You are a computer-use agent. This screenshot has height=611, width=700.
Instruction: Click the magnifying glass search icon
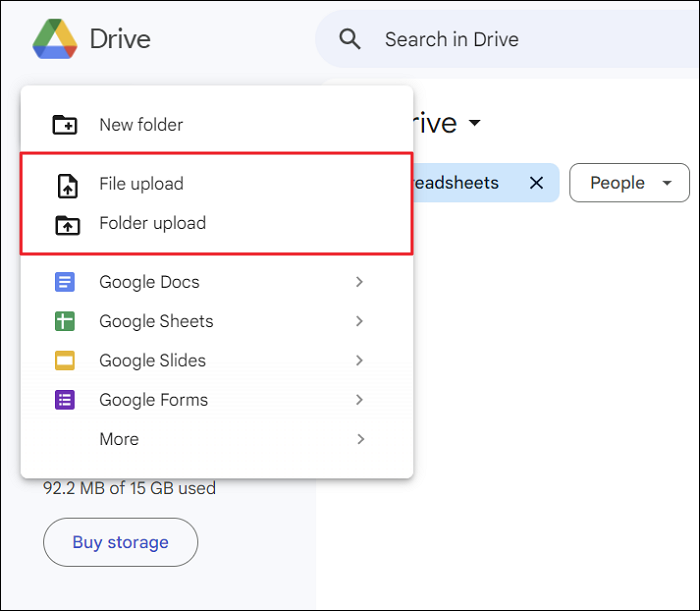point(349,40)
